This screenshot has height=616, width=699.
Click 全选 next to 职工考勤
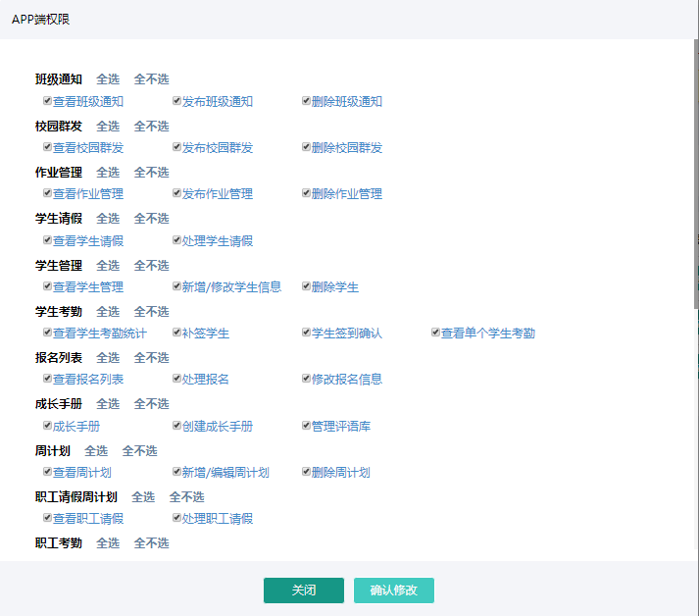click(108, 543)
